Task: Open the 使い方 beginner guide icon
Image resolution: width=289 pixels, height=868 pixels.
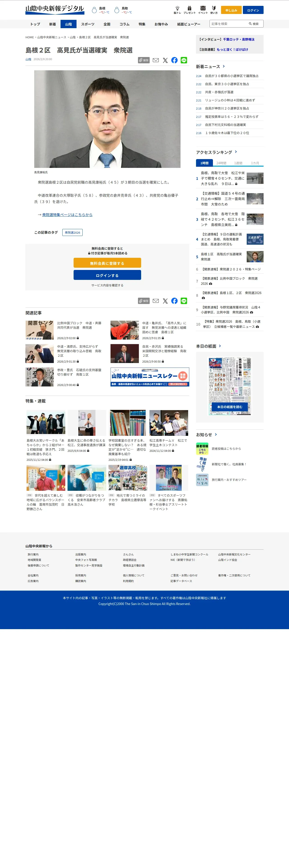Action: pos(214,10)
